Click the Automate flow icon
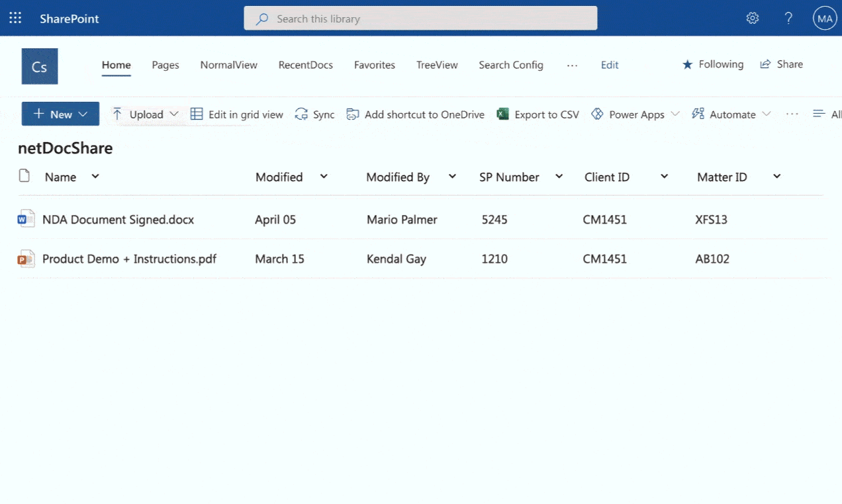Screen dimensions: 842x504 (698, 114)
